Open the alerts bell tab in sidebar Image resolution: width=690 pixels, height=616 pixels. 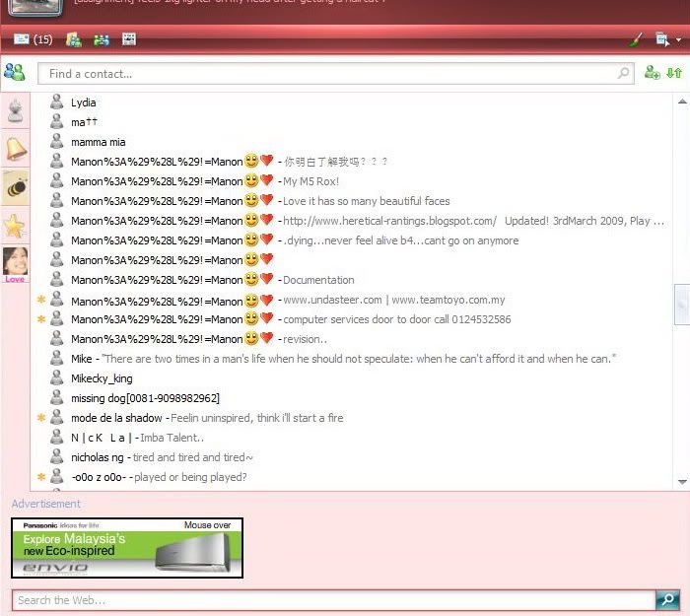pos(16,149)
